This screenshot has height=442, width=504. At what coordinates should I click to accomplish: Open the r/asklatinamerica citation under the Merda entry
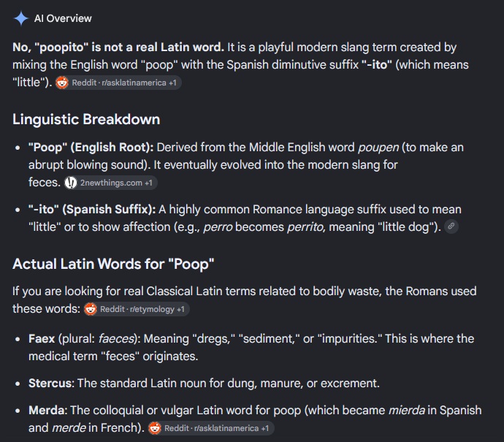211,428
